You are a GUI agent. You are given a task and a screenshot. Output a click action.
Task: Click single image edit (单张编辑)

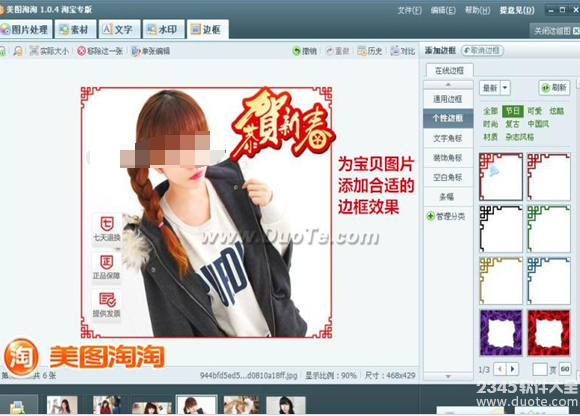tap(151, 51)
